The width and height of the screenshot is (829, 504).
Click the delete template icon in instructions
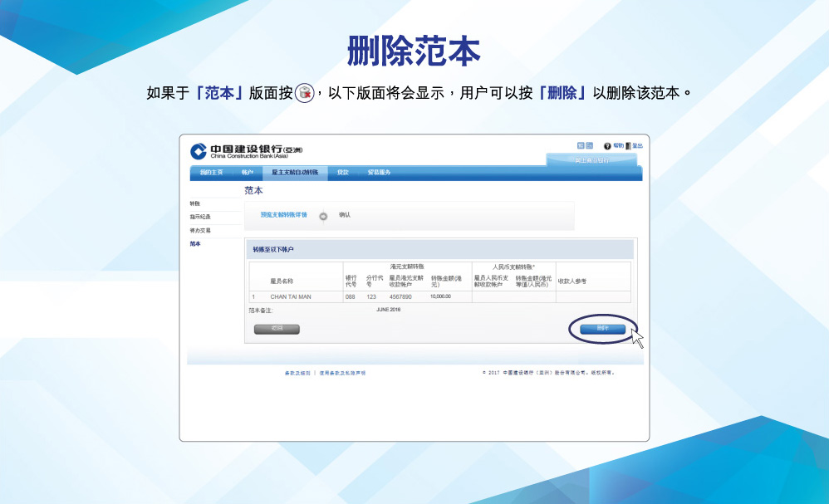(x=304, y=93)
